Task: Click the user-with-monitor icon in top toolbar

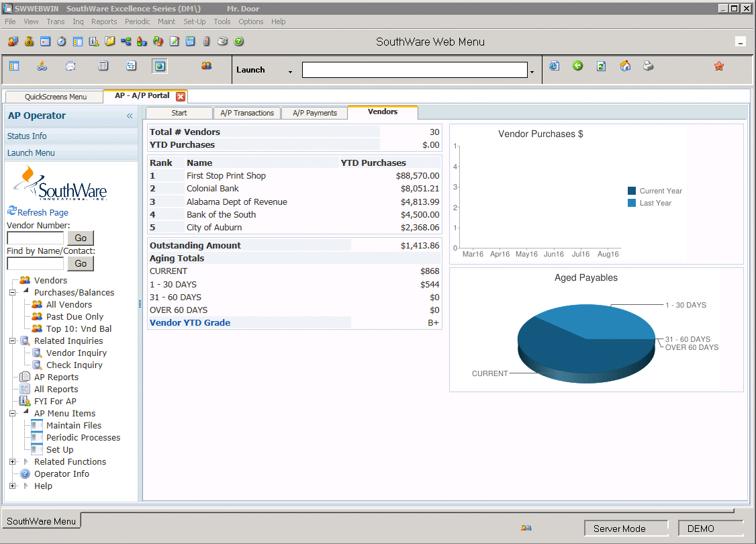Action: point(13,42)
